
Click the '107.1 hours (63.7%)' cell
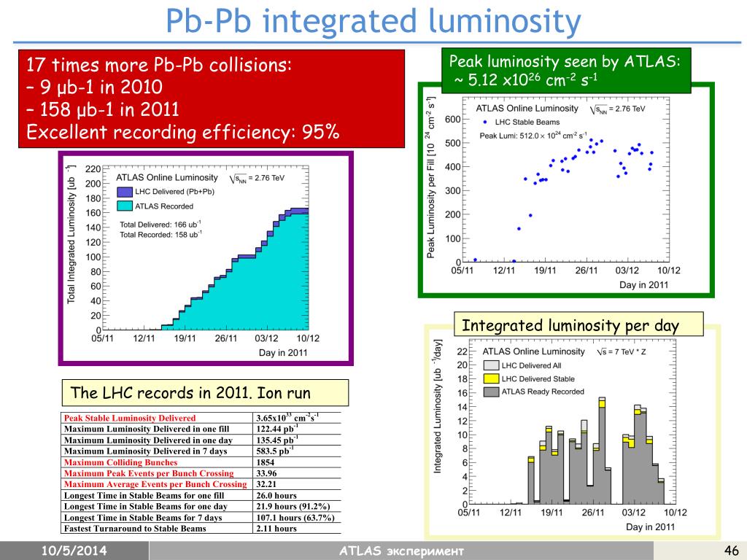295,518
